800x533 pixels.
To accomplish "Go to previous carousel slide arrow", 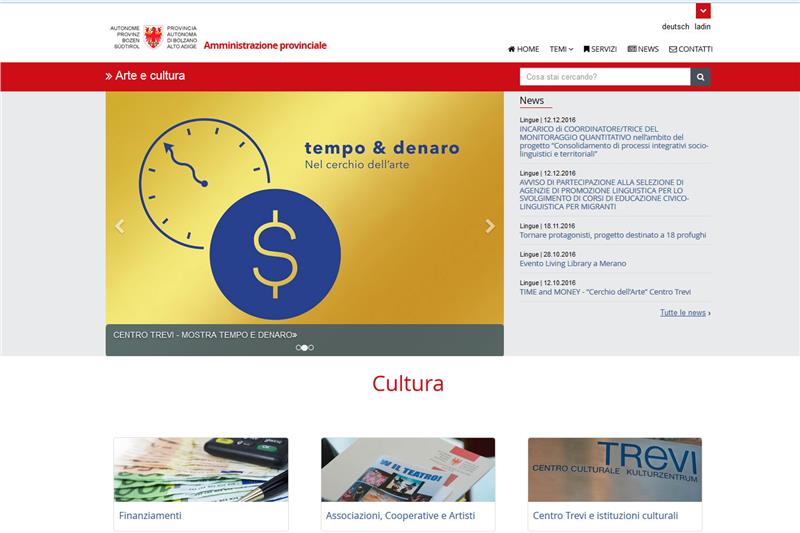I will 120,226.
